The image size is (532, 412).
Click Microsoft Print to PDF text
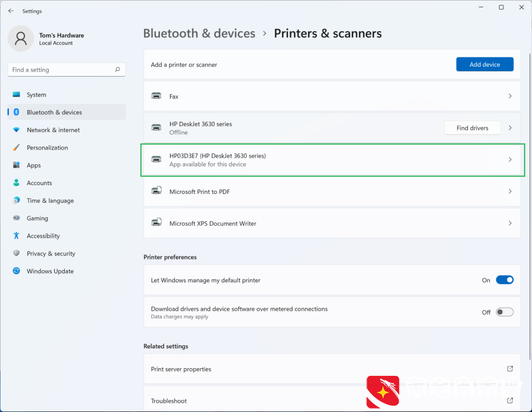tap(200, 192)
